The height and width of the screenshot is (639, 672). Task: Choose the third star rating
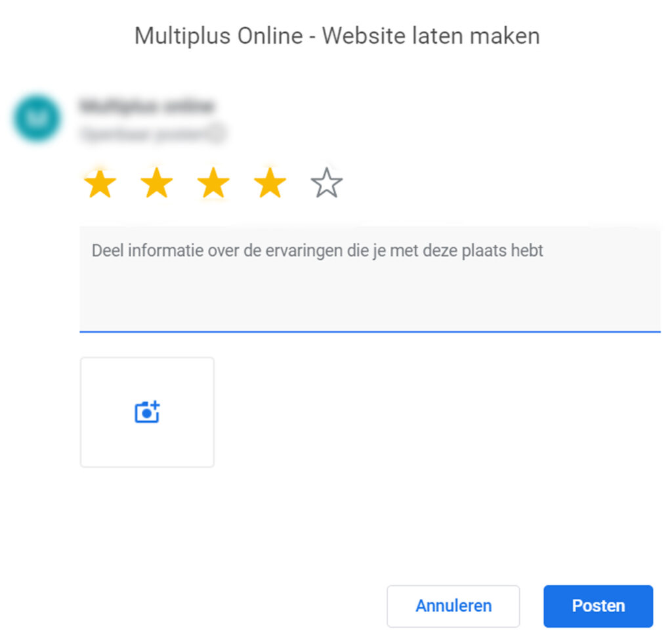(213, 184)
